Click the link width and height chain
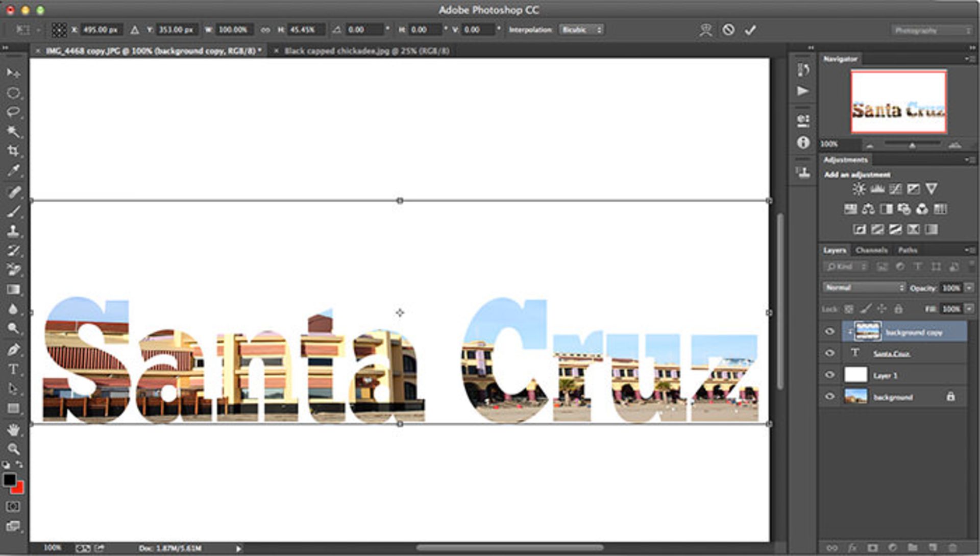 tap(265, 30)
